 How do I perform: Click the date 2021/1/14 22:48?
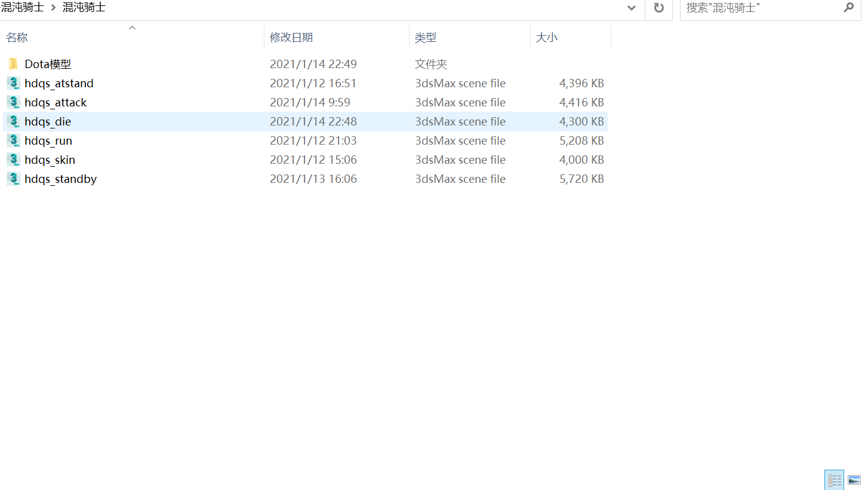coord(313,121)
